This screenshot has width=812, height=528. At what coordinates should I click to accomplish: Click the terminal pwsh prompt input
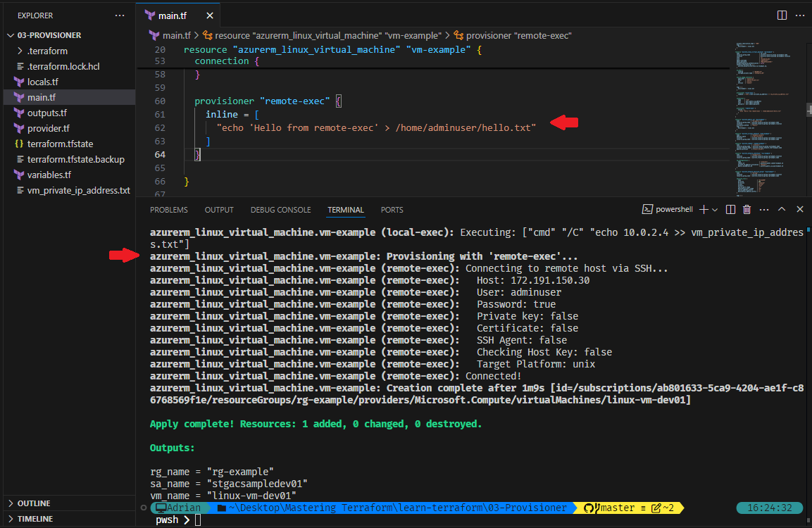point(197,520)
